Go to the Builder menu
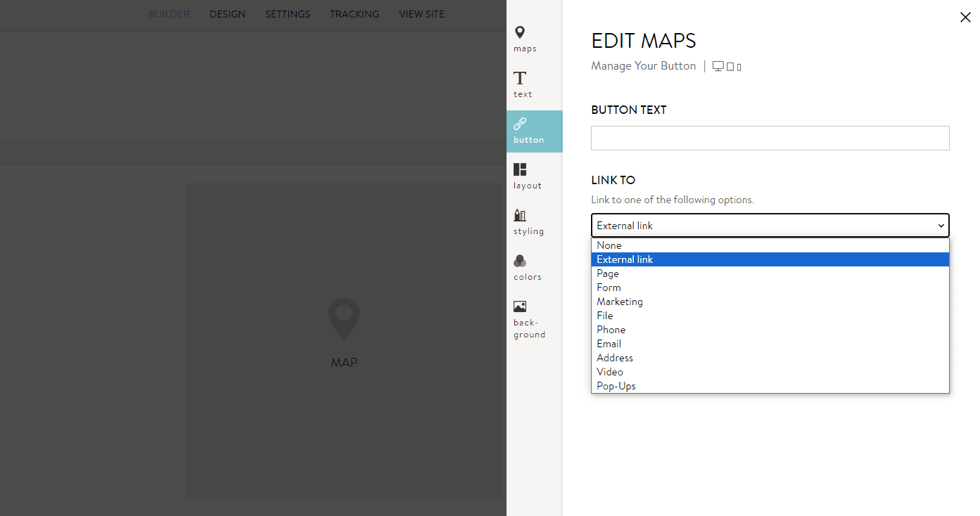980x516 pixels. (x=170, y=14)
